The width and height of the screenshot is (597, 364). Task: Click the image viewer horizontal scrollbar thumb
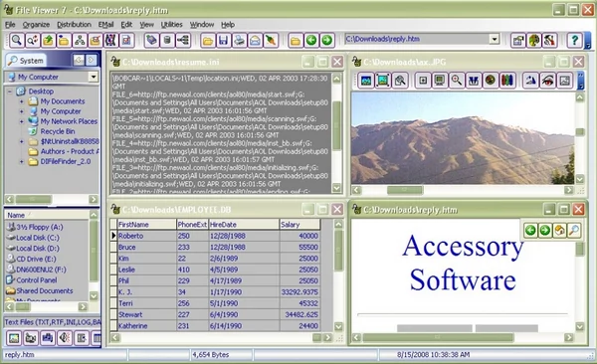[x=404, y=190]
